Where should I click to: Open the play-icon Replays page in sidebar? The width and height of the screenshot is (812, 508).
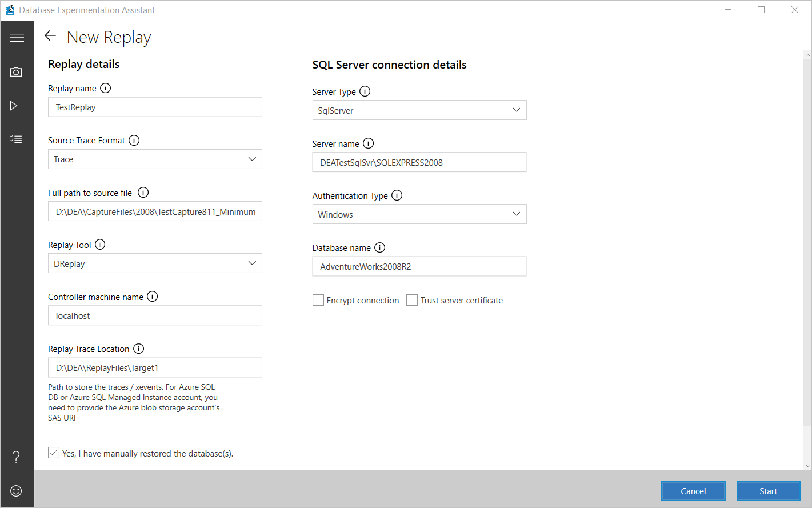[x=14, y=106]
